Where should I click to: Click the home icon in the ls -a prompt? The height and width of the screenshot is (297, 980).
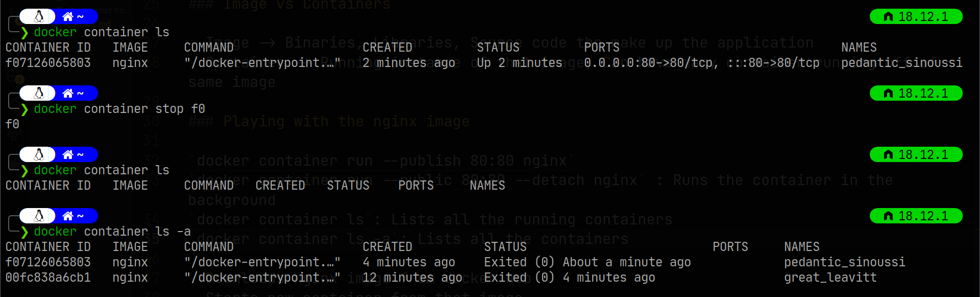pos(67,216)
